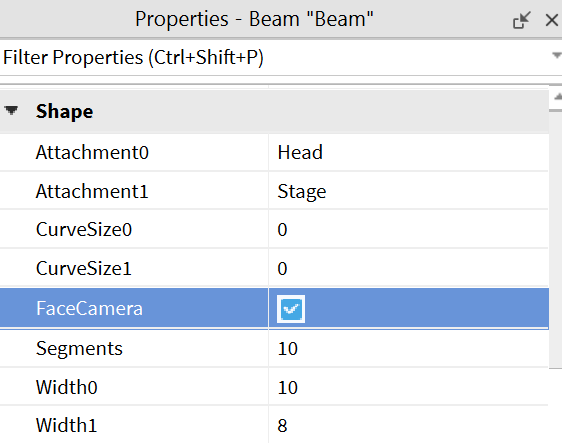This screenshot has width=562, height=443.
Task: Select the Width0 property label
Action: [x=67, y=387]
